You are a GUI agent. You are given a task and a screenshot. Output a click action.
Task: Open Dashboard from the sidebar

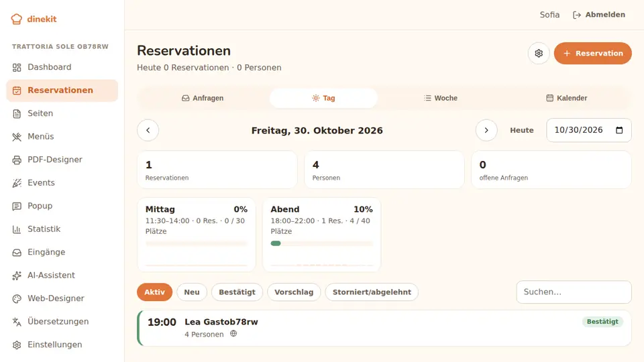pyautogui.click(x=62, y=67)
